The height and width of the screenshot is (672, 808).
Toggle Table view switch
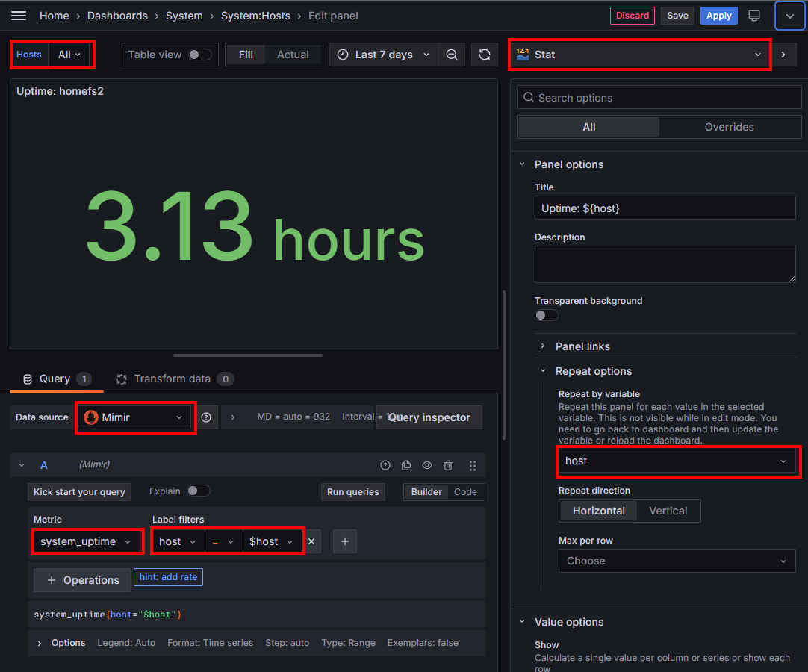[x=199, y=55]
